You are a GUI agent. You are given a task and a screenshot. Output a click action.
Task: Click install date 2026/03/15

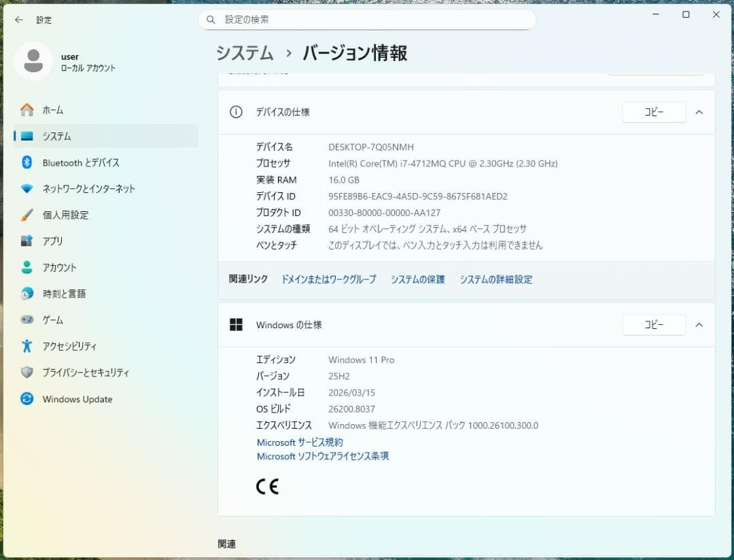coord(351,393)
